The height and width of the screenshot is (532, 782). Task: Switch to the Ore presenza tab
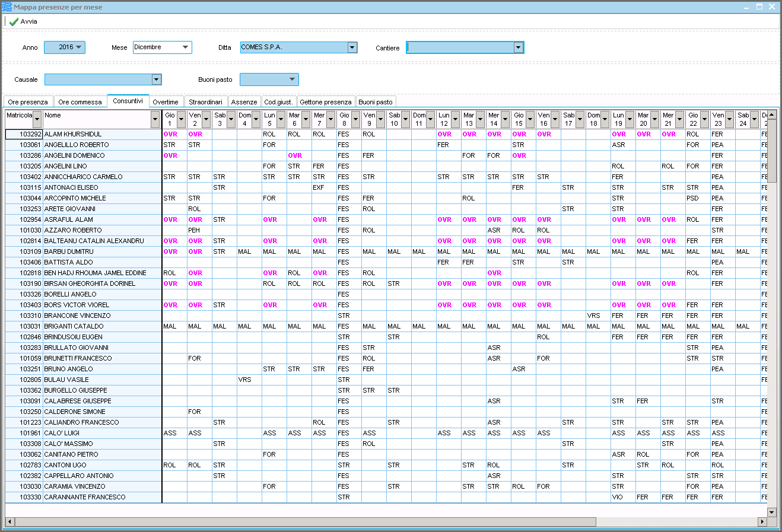coord(28,102)
